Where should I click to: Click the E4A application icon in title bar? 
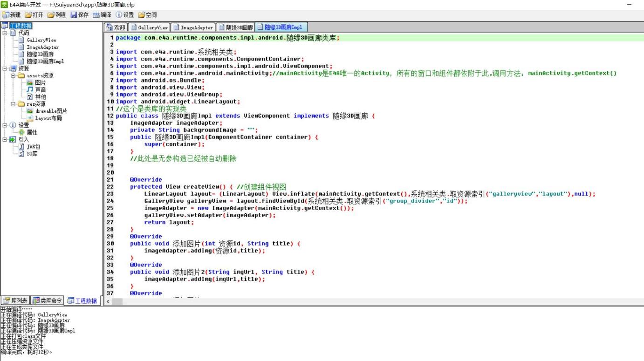pos(4,4)
